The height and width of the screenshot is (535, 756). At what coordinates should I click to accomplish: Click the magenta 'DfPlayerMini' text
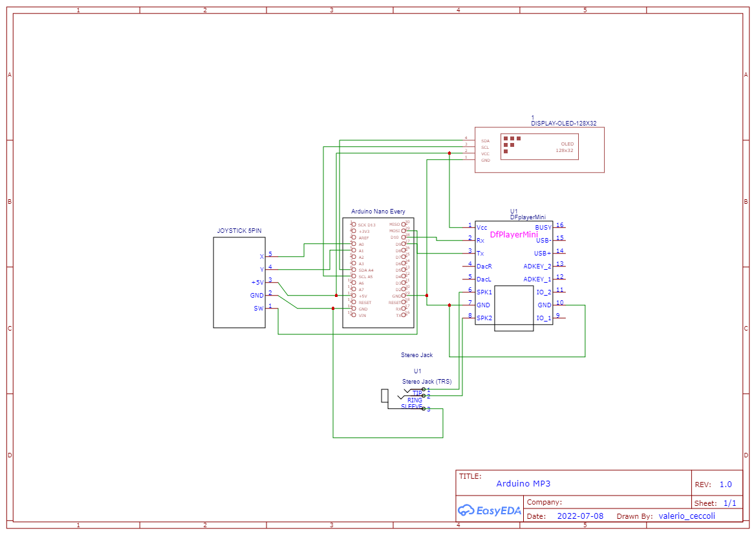514,234
